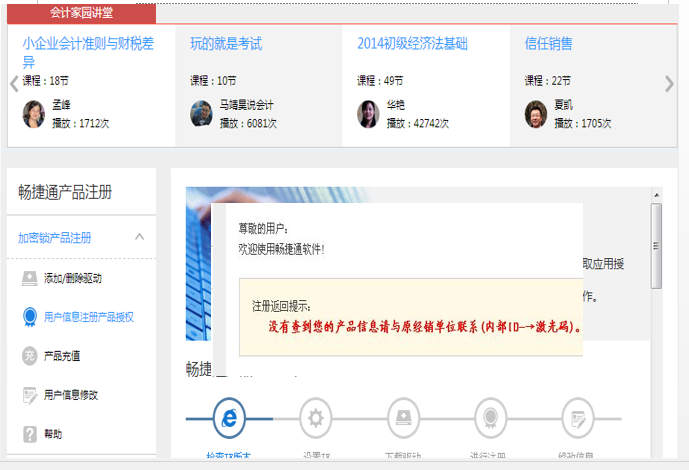Click the document edit step icon

[x=576, y=417]
